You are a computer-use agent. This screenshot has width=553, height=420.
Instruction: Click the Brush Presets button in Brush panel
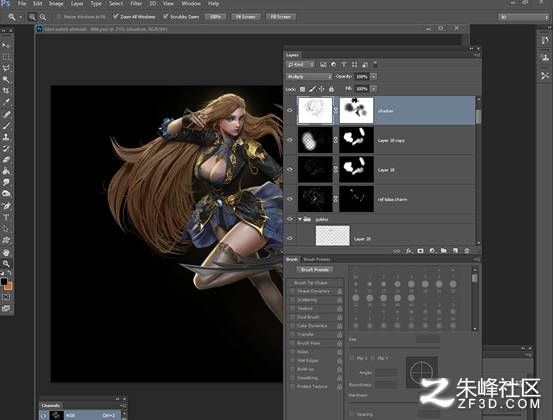[x=314, y=270]
